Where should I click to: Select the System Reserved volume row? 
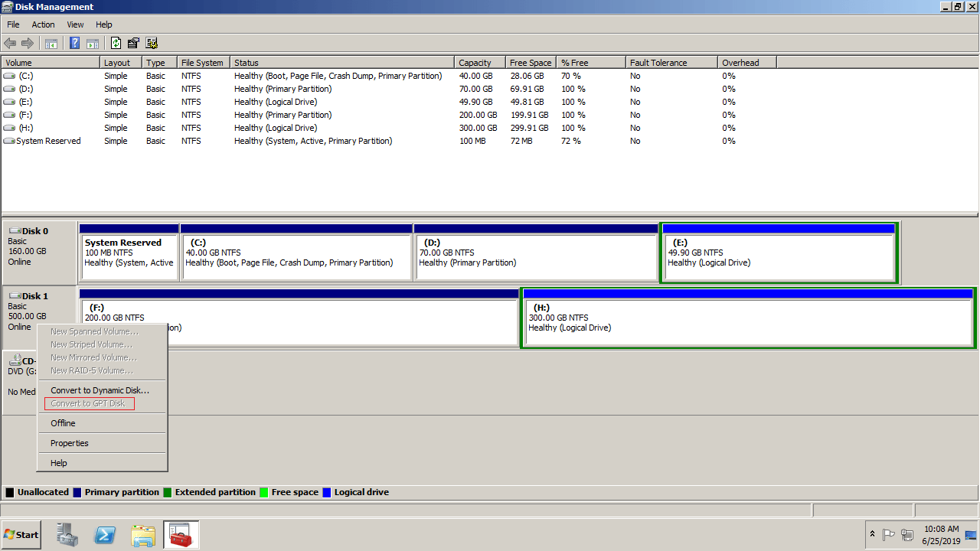tap(48, 141)
